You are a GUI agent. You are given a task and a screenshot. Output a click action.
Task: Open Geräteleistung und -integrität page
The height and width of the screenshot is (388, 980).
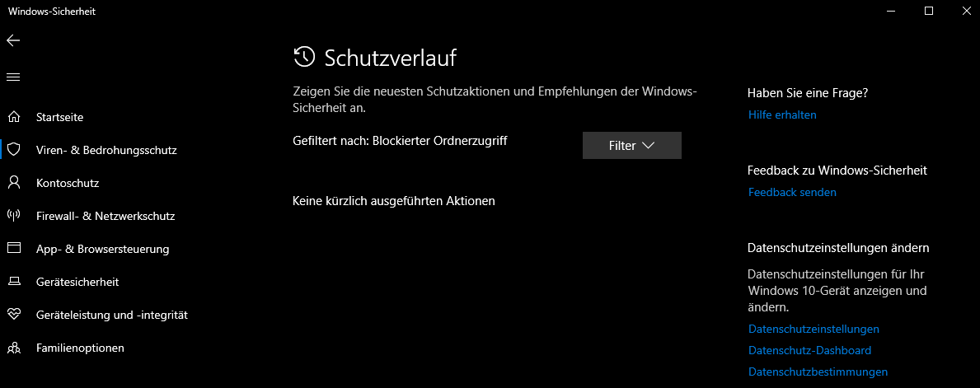pyautogui.click(x=112, y=315)
